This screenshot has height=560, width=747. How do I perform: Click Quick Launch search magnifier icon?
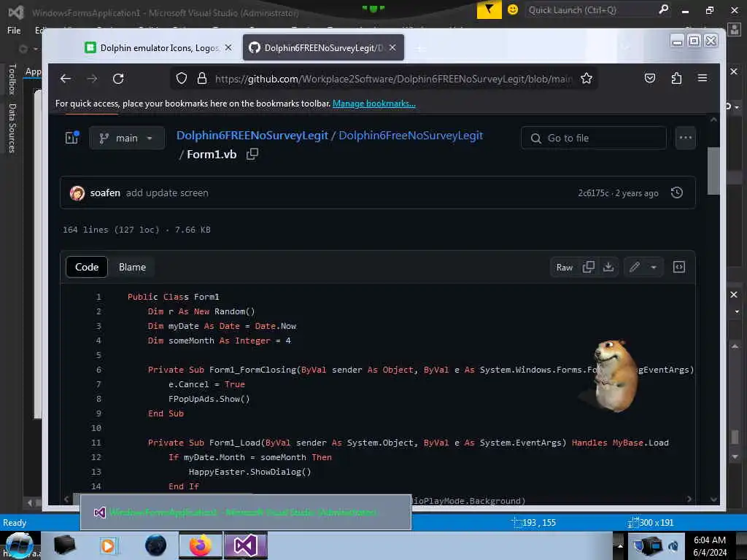[x=663, y=9]
